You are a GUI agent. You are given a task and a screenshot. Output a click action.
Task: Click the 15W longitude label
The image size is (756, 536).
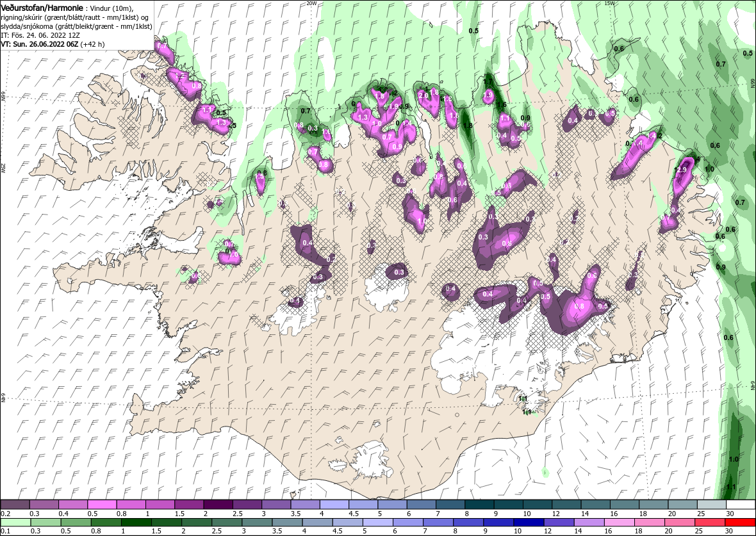(x=609, y=3)
